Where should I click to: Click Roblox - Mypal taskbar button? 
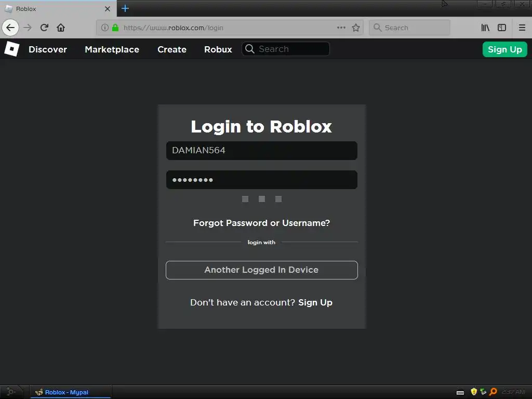tap(71, 392)
